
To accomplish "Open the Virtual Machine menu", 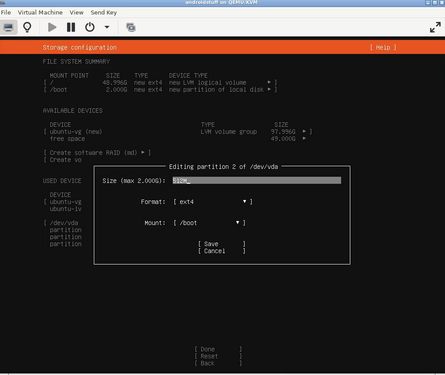I will tap(40, 12).
